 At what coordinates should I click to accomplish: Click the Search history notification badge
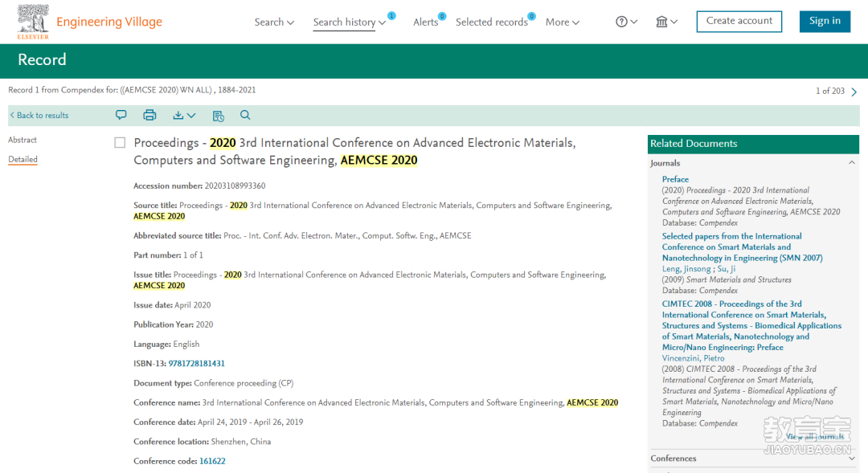click(x=391, y=16)
